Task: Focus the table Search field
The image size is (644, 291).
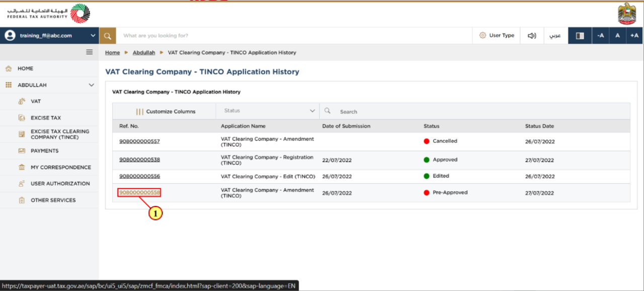Action: [474, 112]
